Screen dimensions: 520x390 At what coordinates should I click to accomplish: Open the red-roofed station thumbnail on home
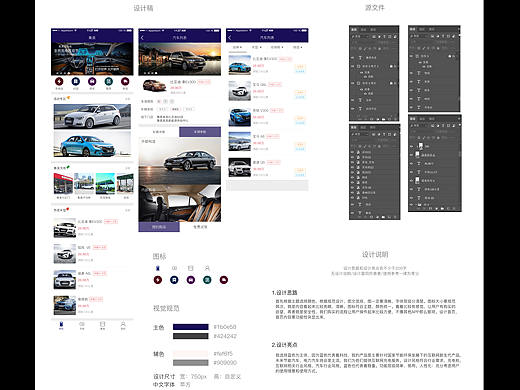pyautogui.click(x=63, y=183)
